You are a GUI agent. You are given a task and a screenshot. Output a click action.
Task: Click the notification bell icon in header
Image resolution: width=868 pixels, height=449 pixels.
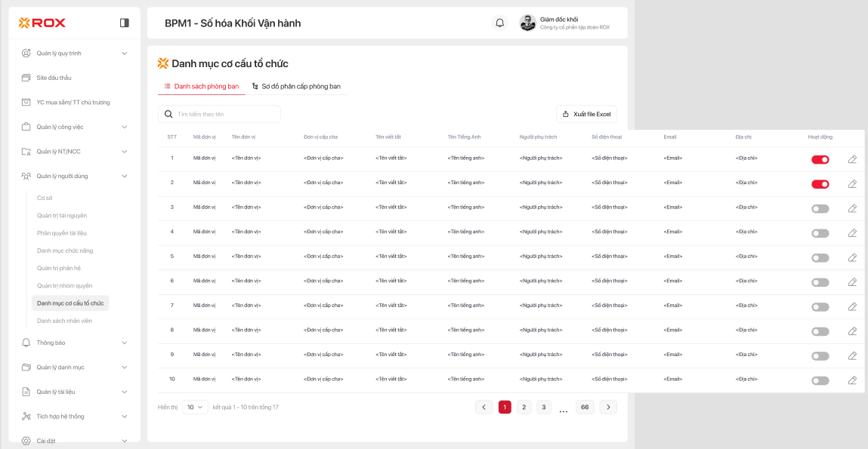(499, 23)
